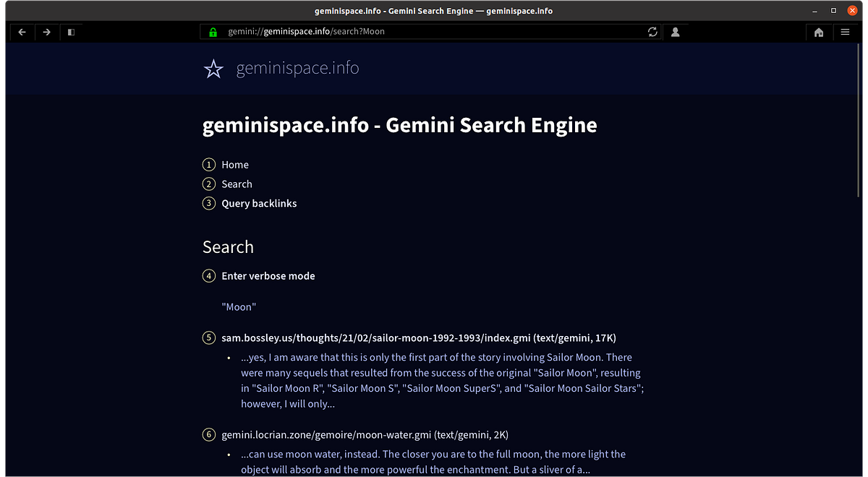Go to the home page icon
The width and height of the screenshot is (868, 477).
(x=819, y=32)
